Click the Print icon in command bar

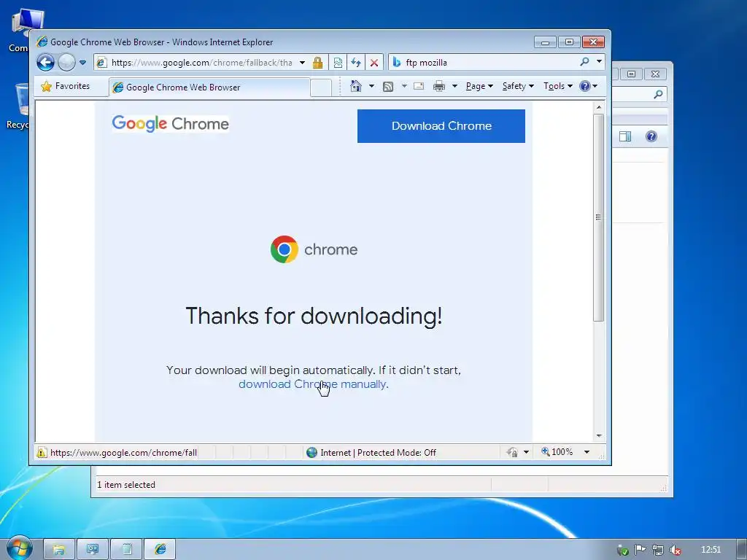(439, 86)
